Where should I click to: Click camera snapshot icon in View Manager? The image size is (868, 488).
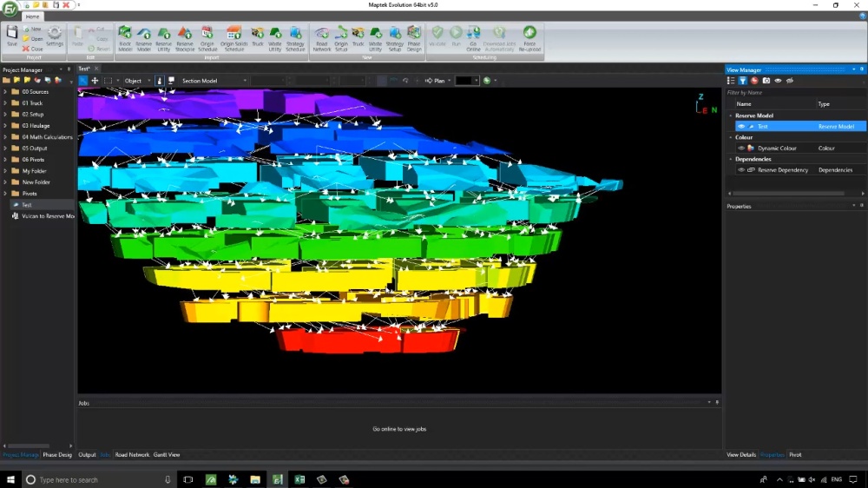coord(766,81)
